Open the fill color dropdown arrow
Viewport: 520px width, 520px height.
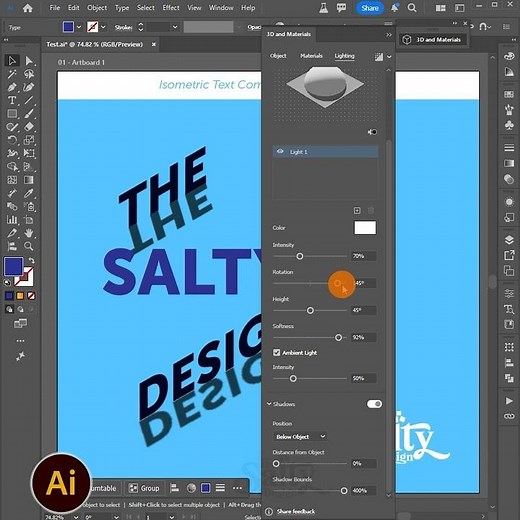[x=79, y=27]
